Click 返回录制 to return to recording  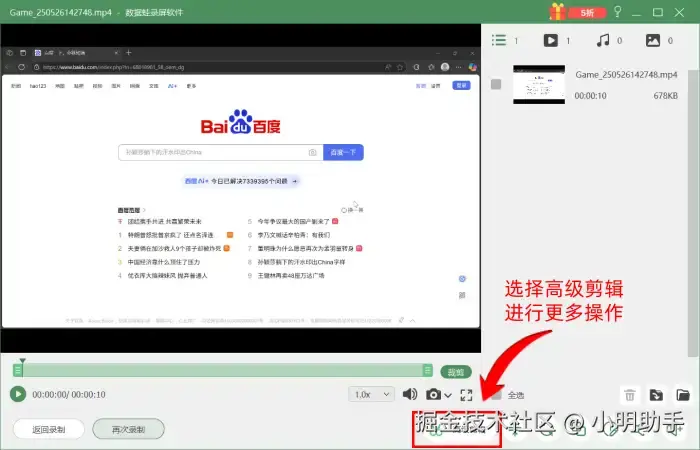pos(49,429)
